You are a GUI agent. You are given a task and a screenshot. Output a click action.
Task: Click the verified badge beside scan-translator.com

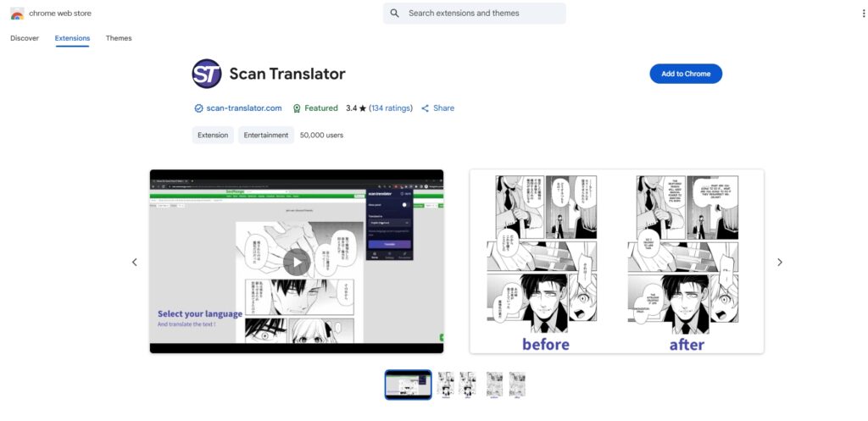198,108
